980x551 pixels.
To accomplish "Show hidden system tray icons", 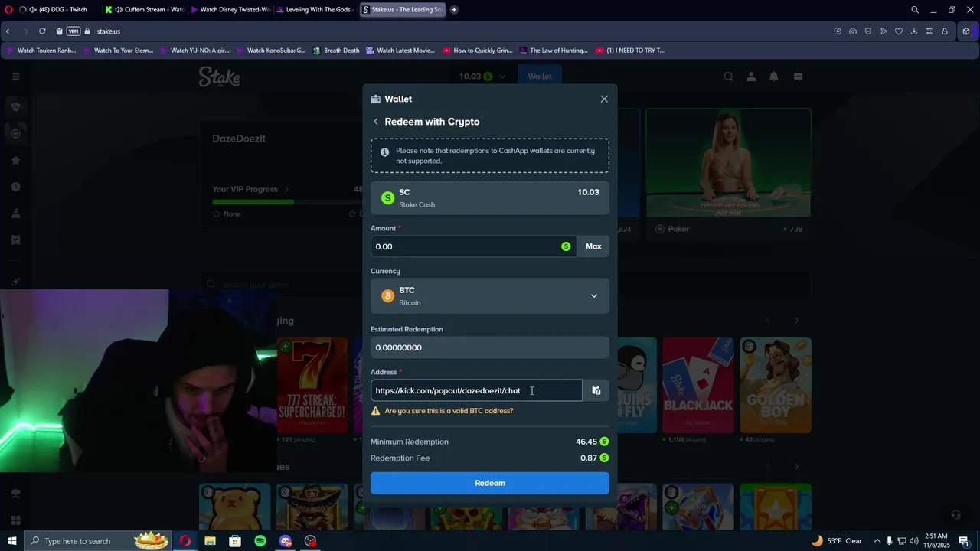I will pyautogui.click(x=877, y=541).
